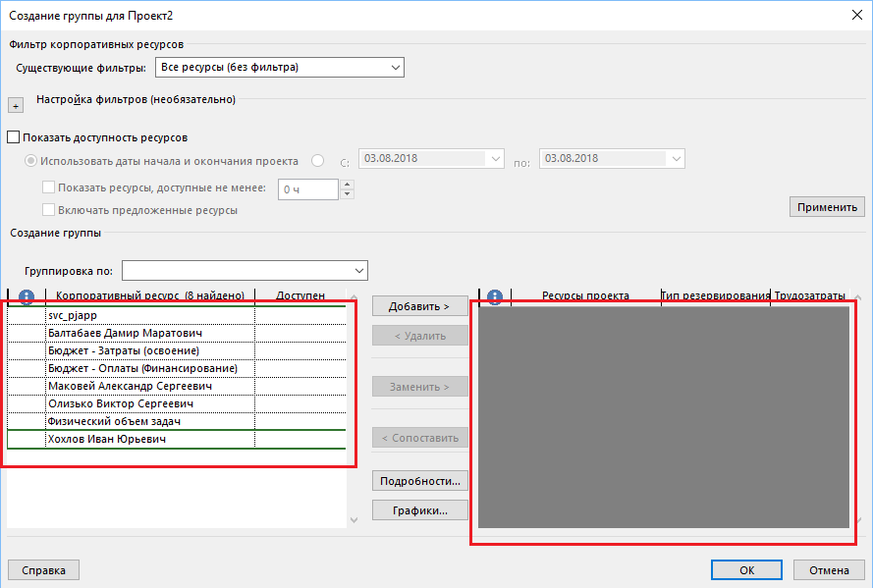
Task: Click the < Удалить button
Action: click(x=419, y=336)
